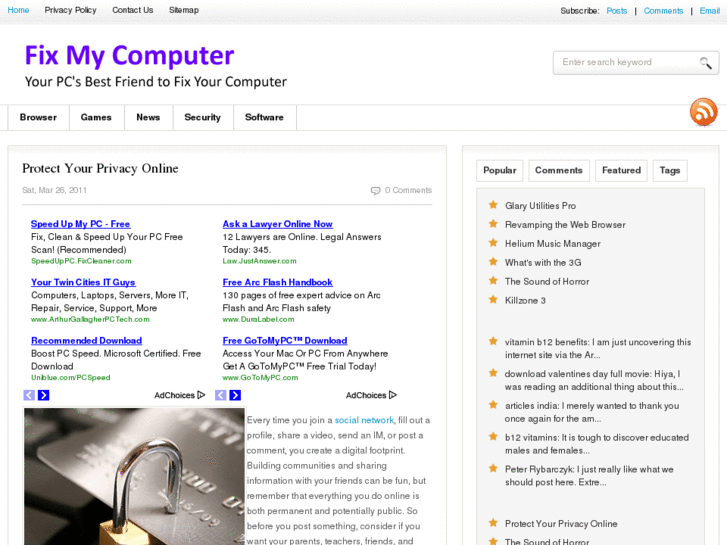Open the Privacy Policy page

70,10
